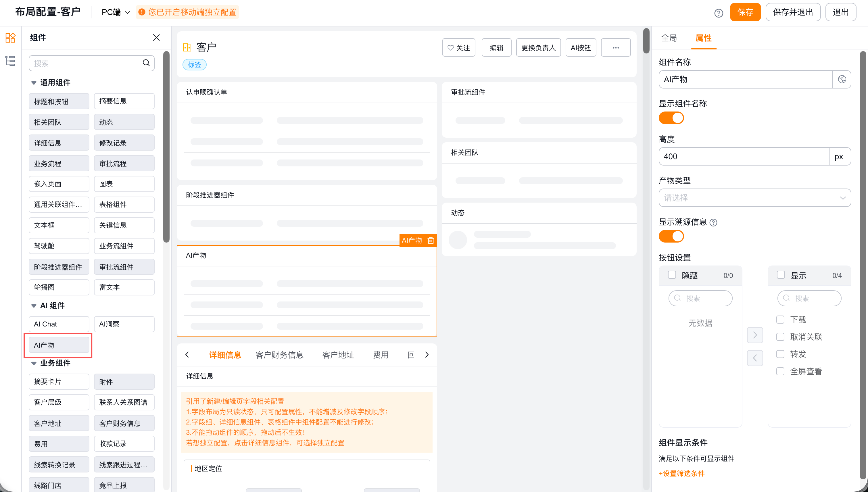Image resolution: width=868 pixels, height=492 pixels.
Task: Click the heart 关注 button
Action: [458, 48]
